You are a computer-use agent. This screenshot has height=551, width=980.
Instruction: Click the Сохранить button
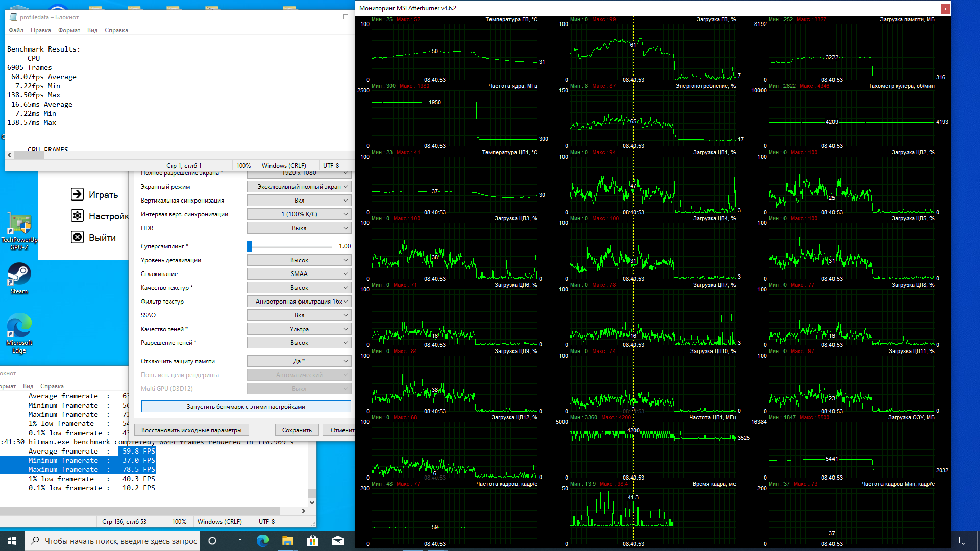click(297, 430)
